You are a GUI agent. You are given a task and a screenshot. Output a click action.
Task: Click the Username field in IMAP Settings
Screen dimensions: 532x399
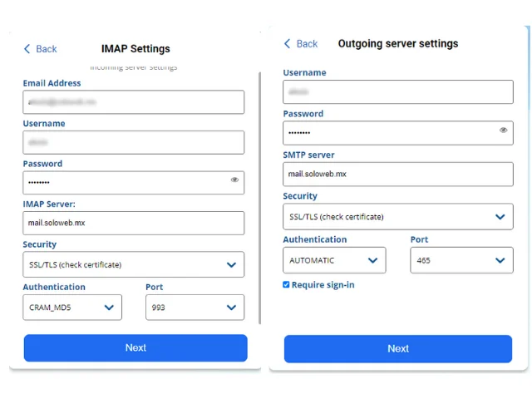pyautogui.click(x=133, y=142)
